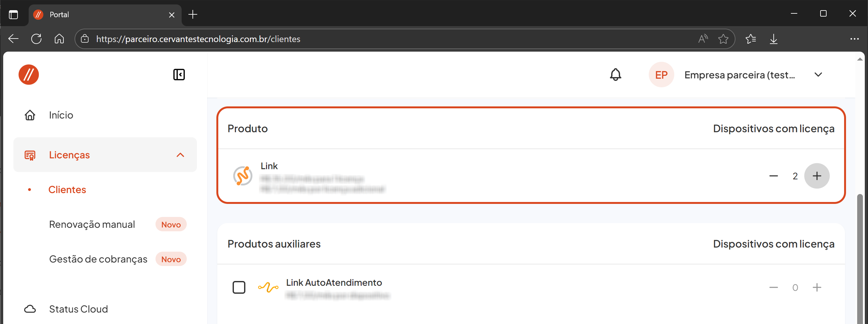Open the Empresa parceira account dropdown
Screen dimensions: 868x324
pyautogui.click(x=818, y=75)
